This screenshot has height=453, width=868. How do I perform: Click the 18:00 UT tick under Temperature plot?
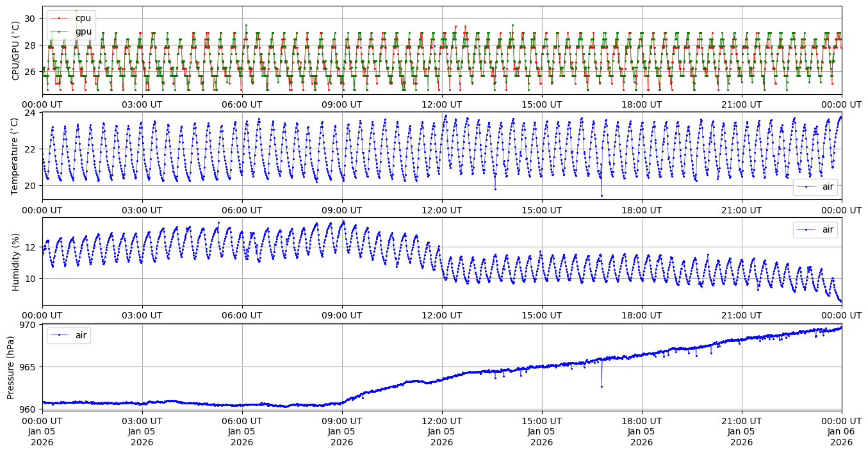tap(642, 210)
